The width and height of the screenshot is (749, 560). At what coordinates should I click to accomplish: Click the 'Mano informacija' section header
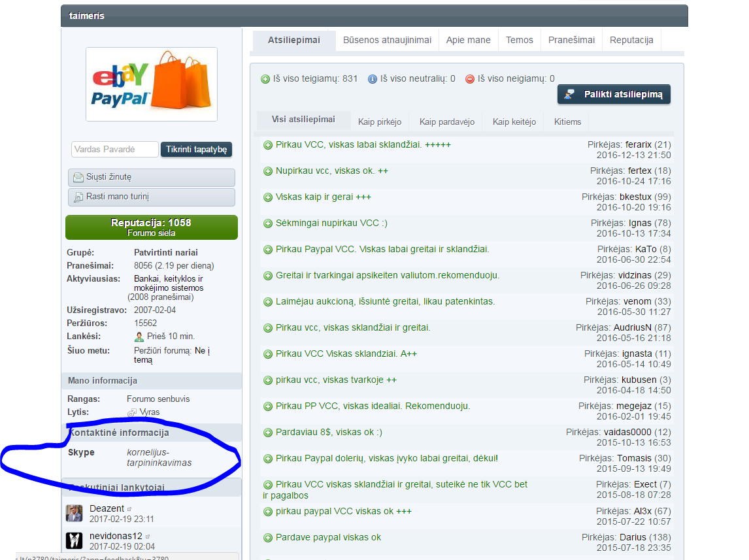coord(152,381)
